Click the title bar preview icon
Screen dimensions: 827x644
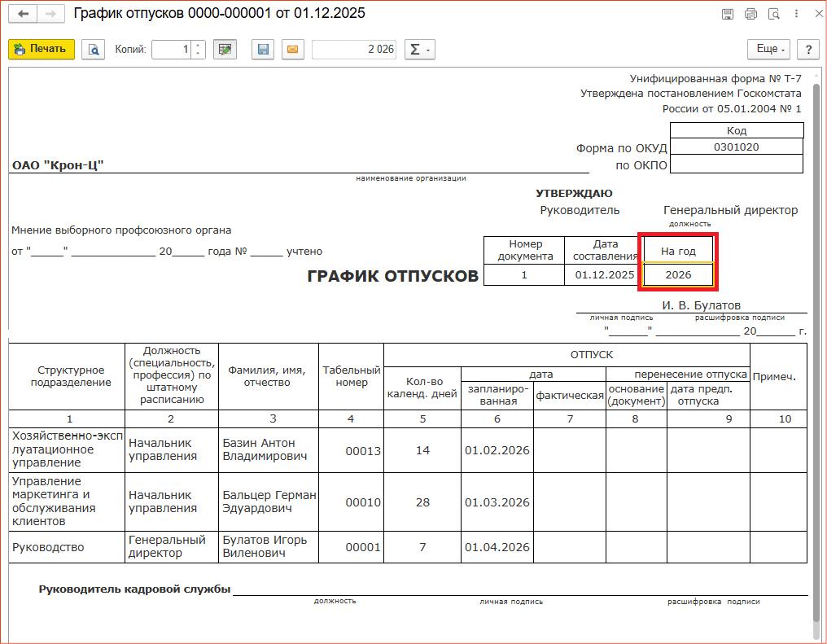coord(773,14)
